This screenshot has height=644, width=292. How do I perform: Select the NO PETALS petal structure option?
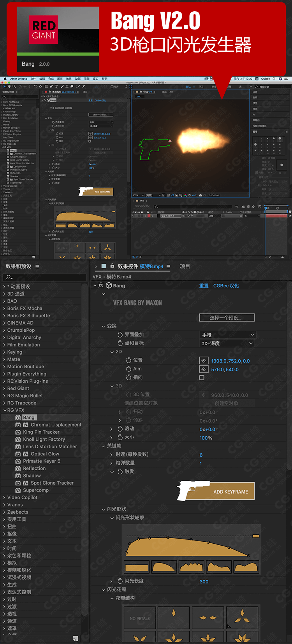[140, 618]
